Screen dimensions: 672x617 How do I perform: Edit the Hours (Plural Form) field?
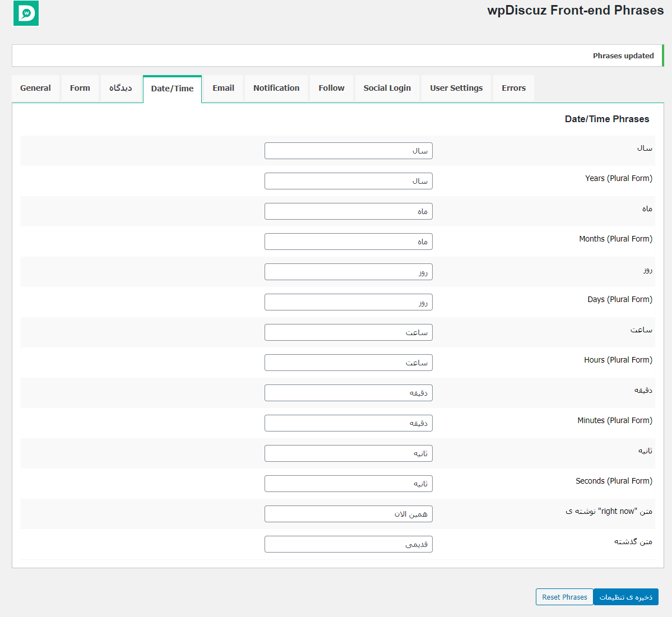[x=349, y=363]
